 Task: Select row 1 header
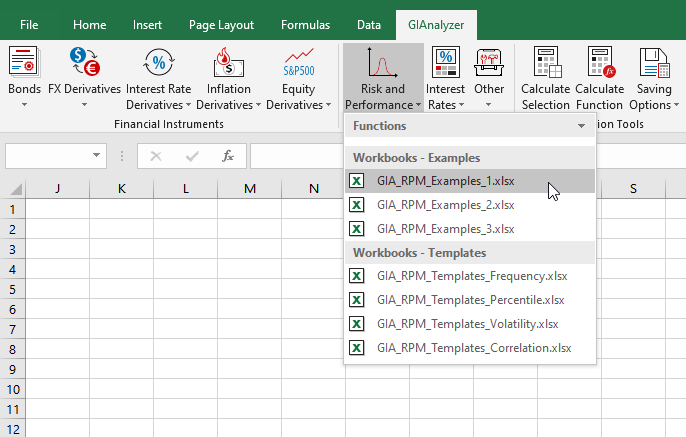click(13, 209)
